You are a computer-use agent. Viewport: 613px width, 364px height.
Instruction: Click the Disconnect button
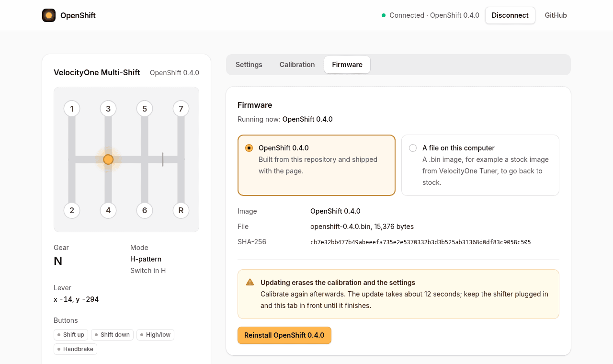[510, 15]
